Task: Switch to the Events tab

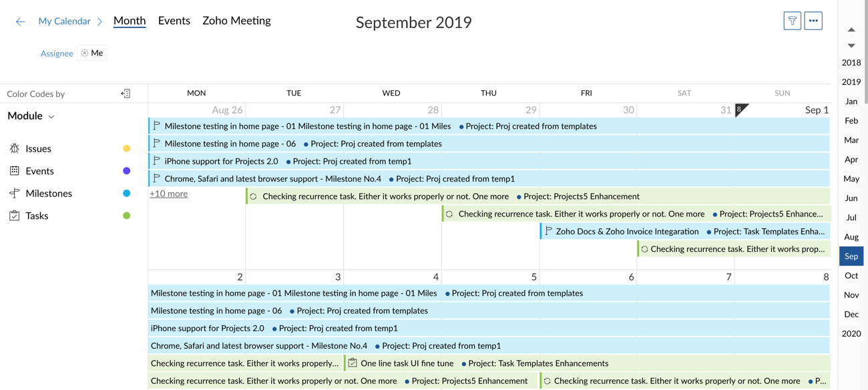Action: point(174,21)
